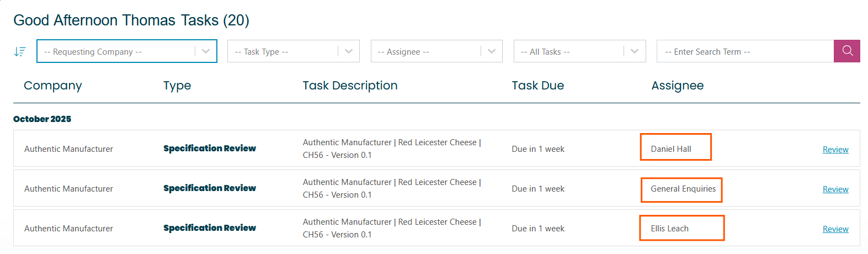Image resolution: width=868 pixels, height=254 pixels.
Task: Click the Task Due column header
Action: 537,86
